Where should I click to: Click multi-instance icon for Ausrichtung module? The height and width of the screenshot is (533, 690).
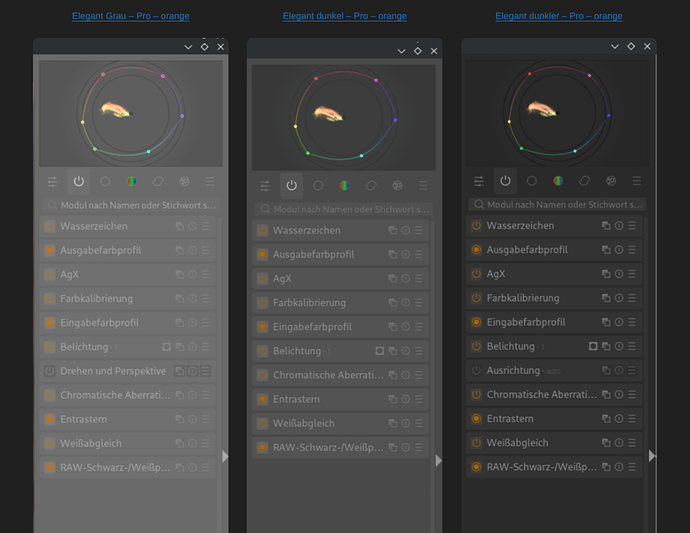tap(606, 370)
